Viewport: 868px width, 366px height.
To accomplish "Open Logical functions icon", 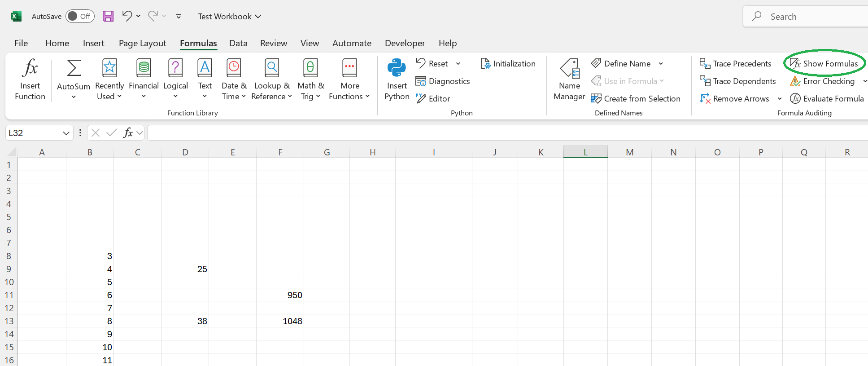I will click(x=175, y=68).
